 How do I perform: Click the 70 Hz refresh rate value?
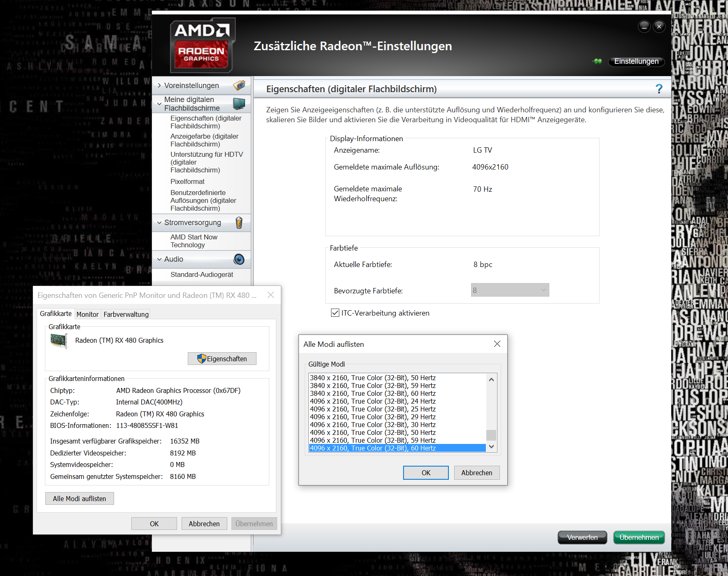click(x=483, y=189)
